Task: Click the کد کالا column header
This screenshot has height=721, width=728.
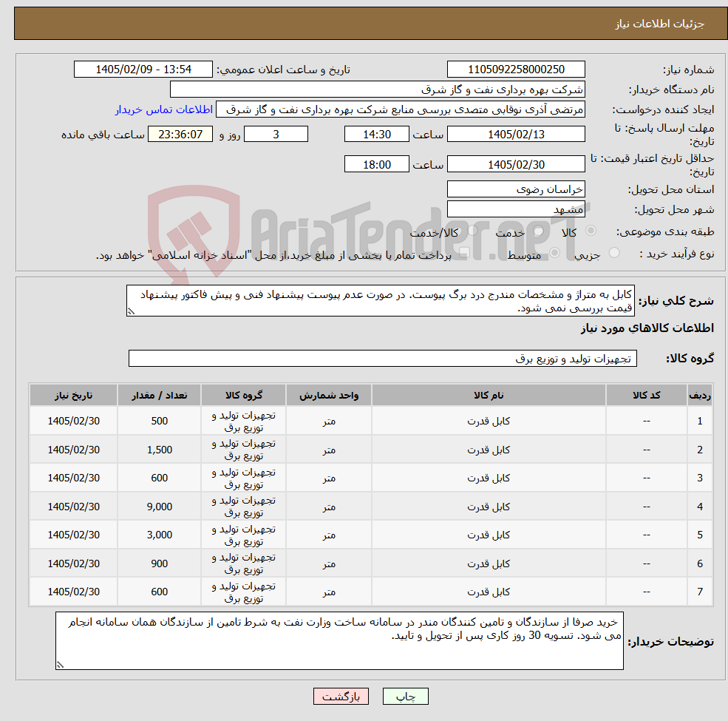Action: [646, 396]
